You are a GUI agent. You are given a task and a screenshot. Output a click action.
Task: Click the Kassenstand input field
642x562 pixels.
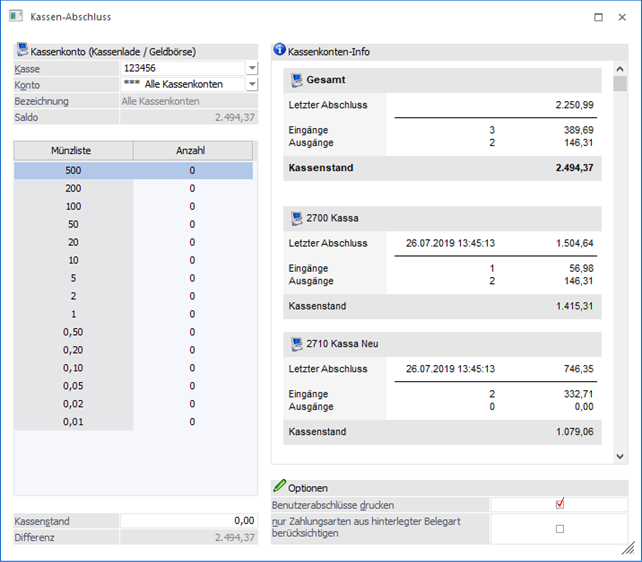coord(188,521)
